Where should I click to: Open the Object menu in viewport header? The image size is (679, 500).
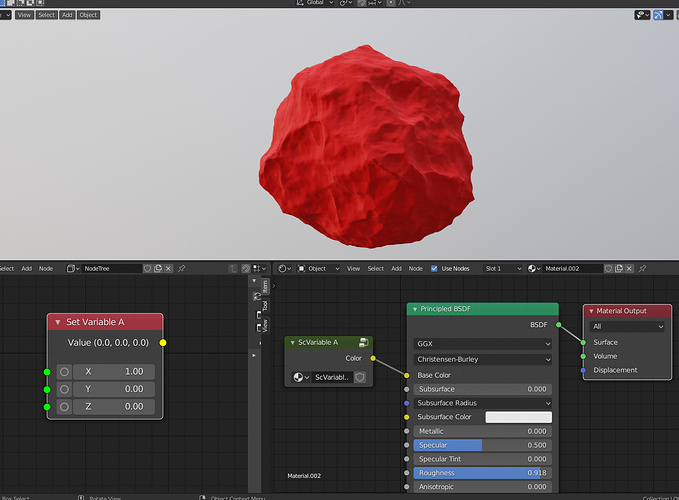[x=88, y=15]
